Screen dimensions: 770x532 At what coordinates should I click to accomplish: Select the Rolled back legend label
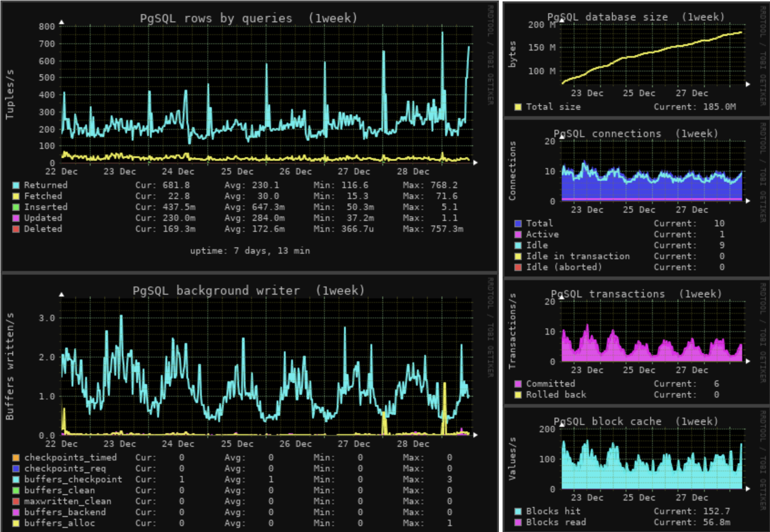556,395
